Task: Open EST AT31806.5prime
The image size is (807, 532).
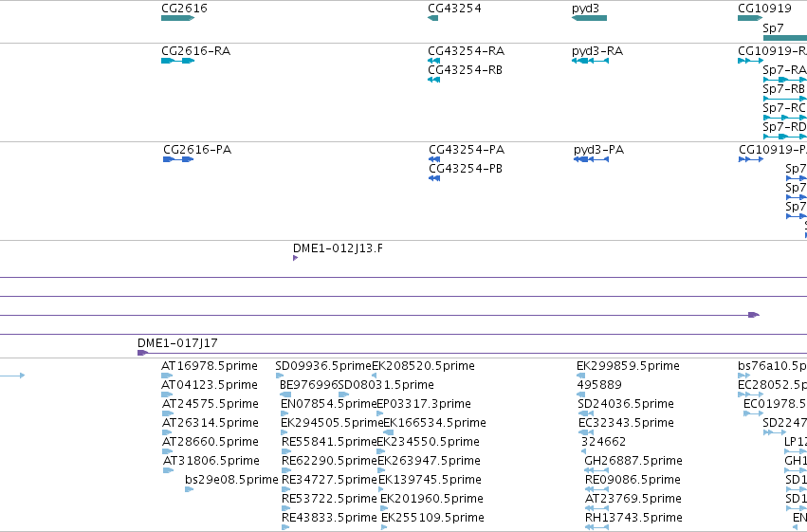Action: click(211, 461)
